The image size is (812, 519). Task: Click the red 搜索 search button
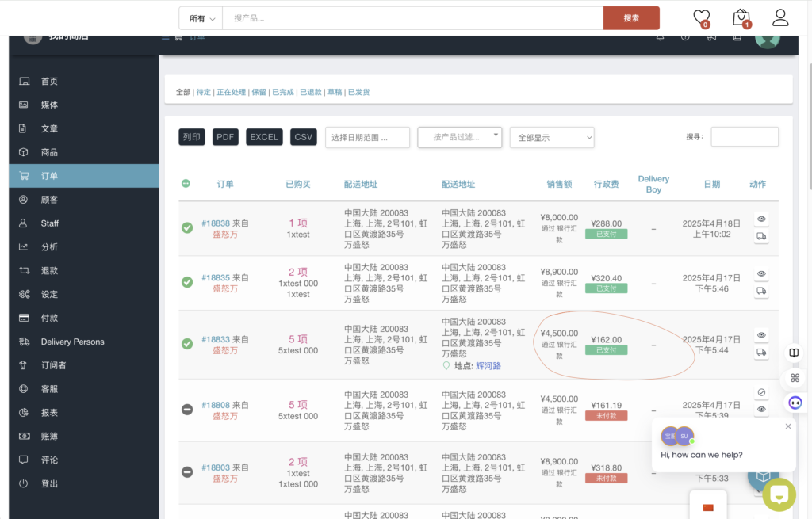631,18
